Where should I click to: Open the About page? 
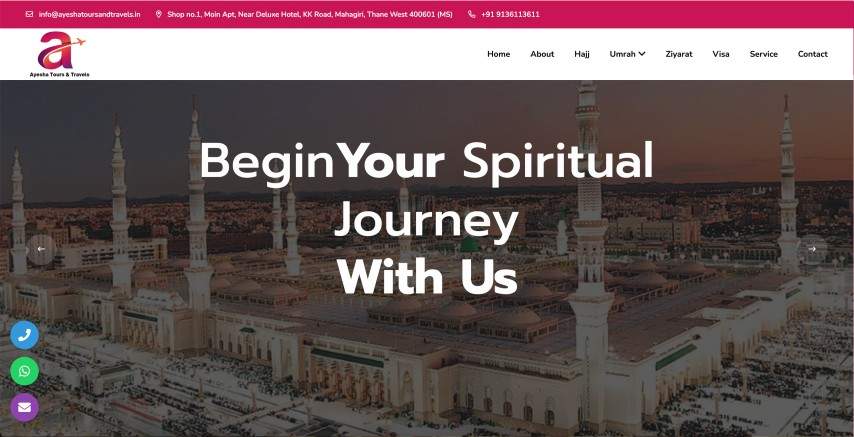tap(542, 54)
